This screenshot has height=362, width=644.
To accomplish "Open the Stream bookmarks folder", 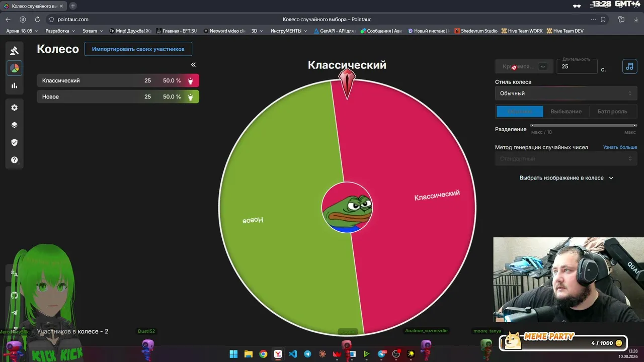I will tap(93, 31).
